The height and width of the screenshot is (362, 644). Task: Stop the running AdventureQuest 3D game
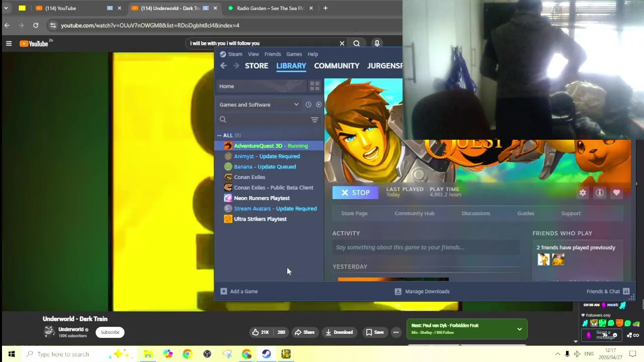pos(355,193)
